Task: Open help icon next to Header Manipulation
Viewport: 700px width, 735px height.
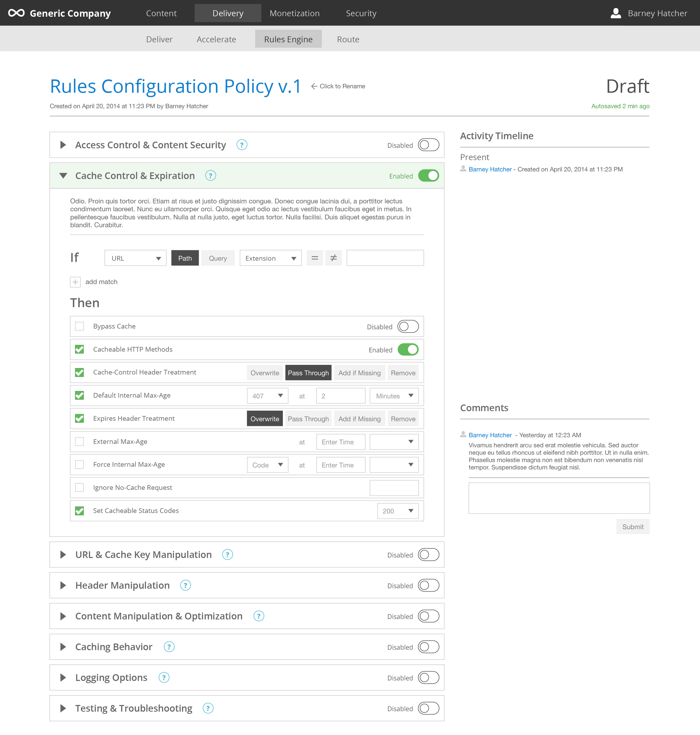Action: (185, 585)
